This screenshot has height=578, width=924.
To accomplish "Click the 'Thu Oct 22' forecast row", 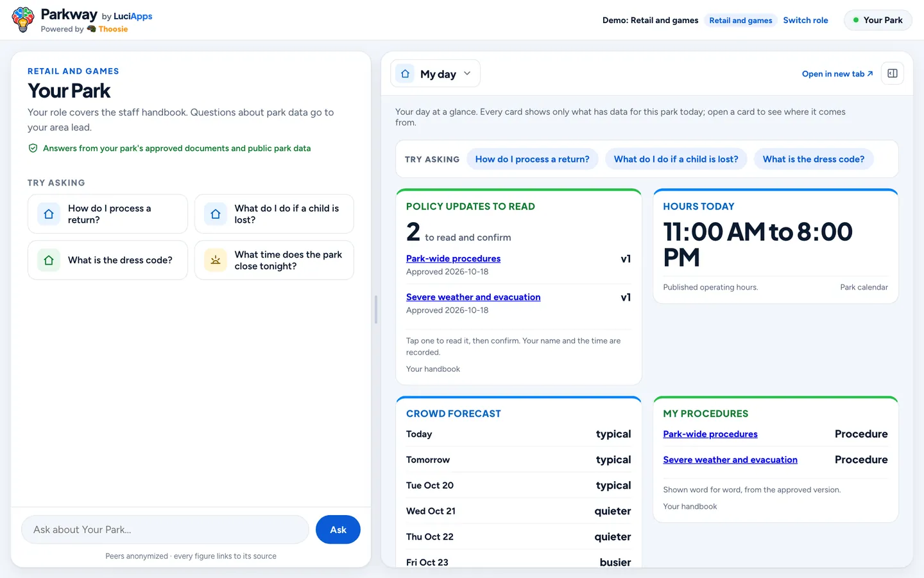I will (518, 537).
